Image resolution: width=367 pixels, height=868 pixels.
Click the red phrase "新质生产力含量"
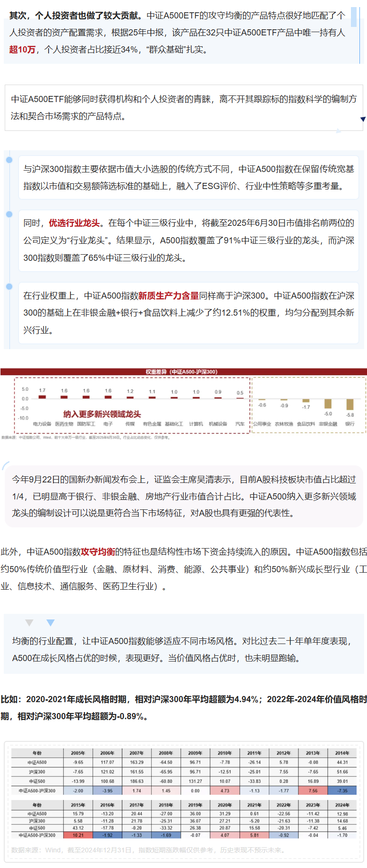tap(169, 296)
